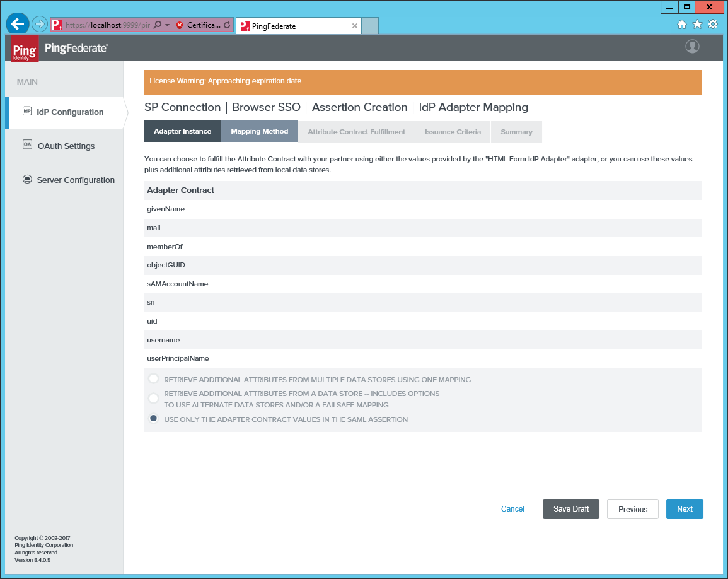Click the userPrincipalName attribute row
This screenshot has width=728, height=579.
pyautogui.click(x=423, y=359)
